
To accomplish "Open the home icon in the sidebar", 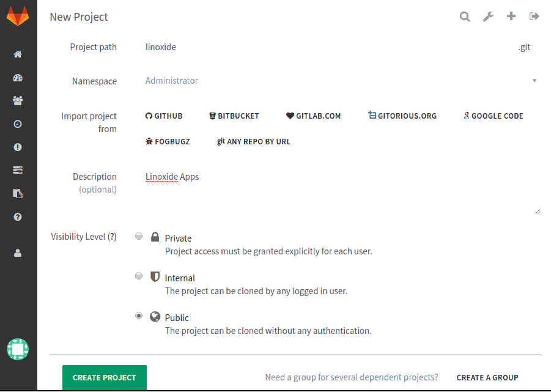I will coord(18,54).
